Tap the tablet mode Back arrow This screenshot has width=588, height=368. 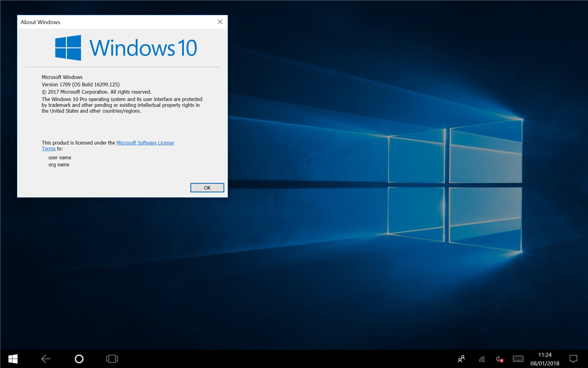click(x=46, y=359)
